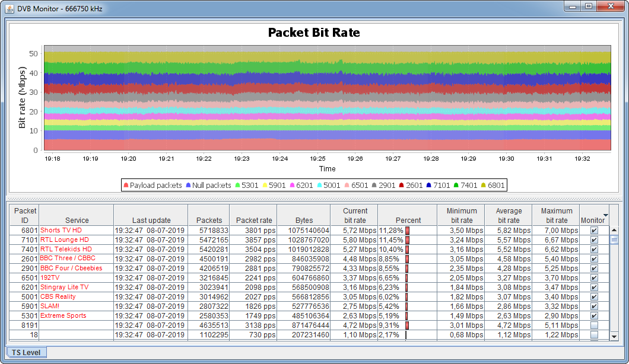Screen dimensions: 629x364
Task: Click the Payload packets legend marker
Action: coord(126,186)
